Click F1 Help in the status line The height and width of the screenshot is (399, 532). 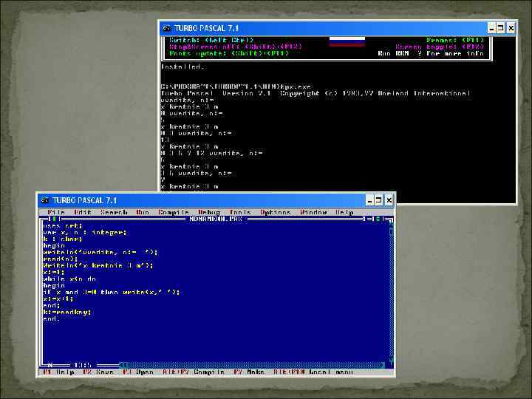[x=58, y=372]
